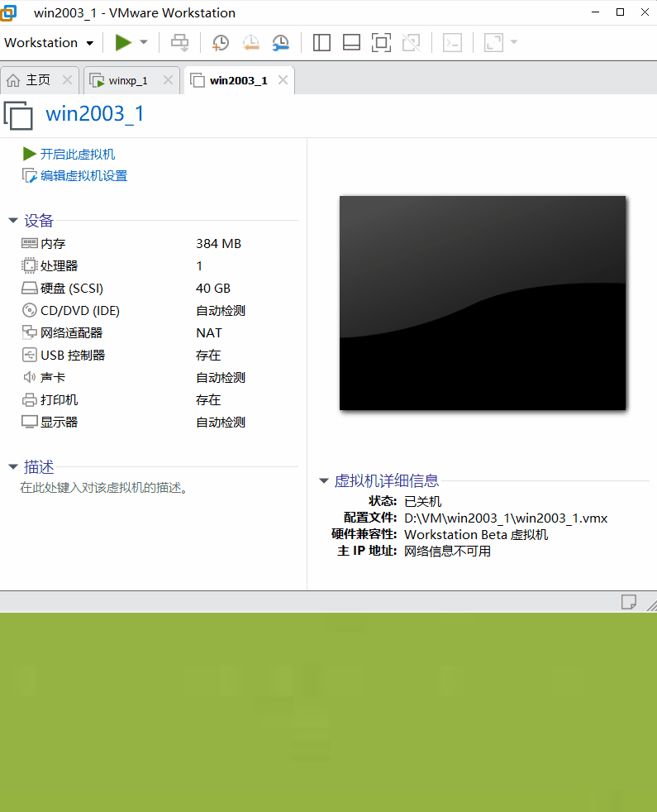
Task: Click the 网络信息不可用 IP address value
Action: click(x=447, y=551)
